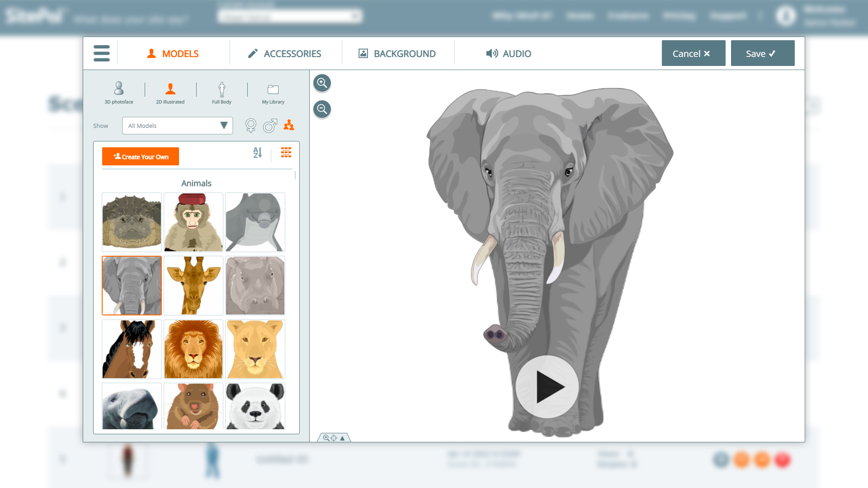The image size is (868, 488).
Task: Select the elephant model thumbnail
Action: 132,286
